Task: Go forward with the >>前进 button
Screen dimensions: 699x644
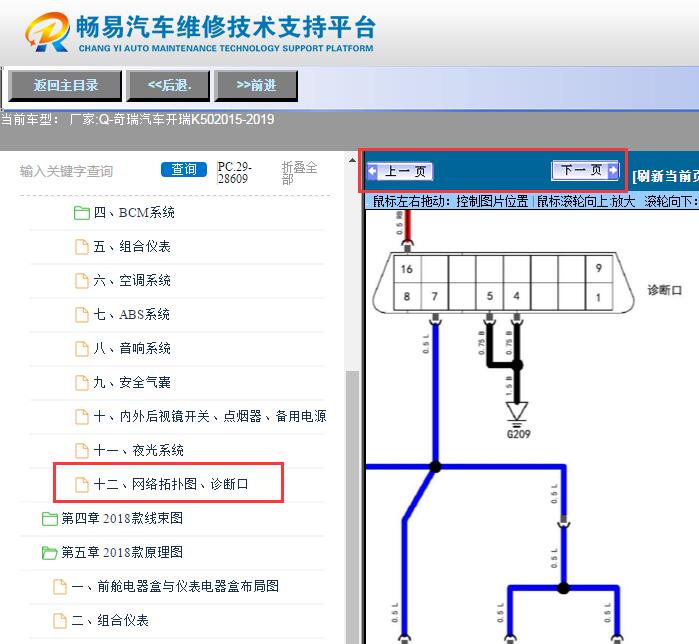Action: [x=256, y=86]
